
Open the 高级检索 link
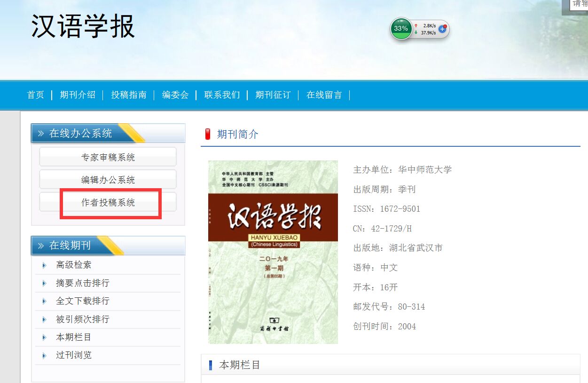pyautogui.click(x=74, y=265)
